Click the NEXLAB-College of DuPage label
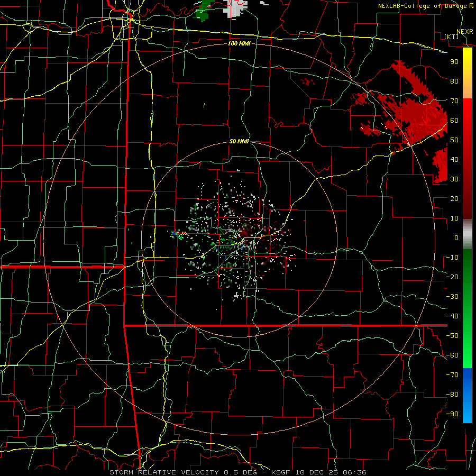The width and height of the screenshot is (476, 476). (x=425, y=6)
